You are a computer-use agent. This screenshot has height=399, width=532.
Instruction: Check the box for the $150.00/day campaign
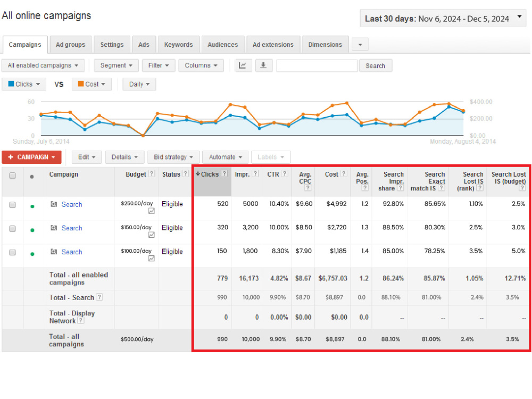pos(13,229)
